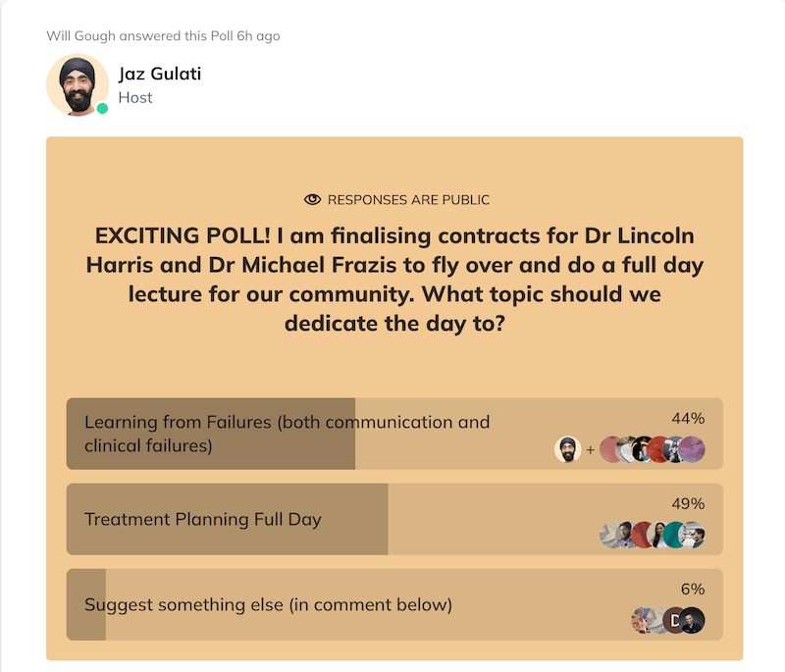This screenshot has height=672, width=785.
Task: Click Jaz's small avatar in the 44% option
Action: 568,449
